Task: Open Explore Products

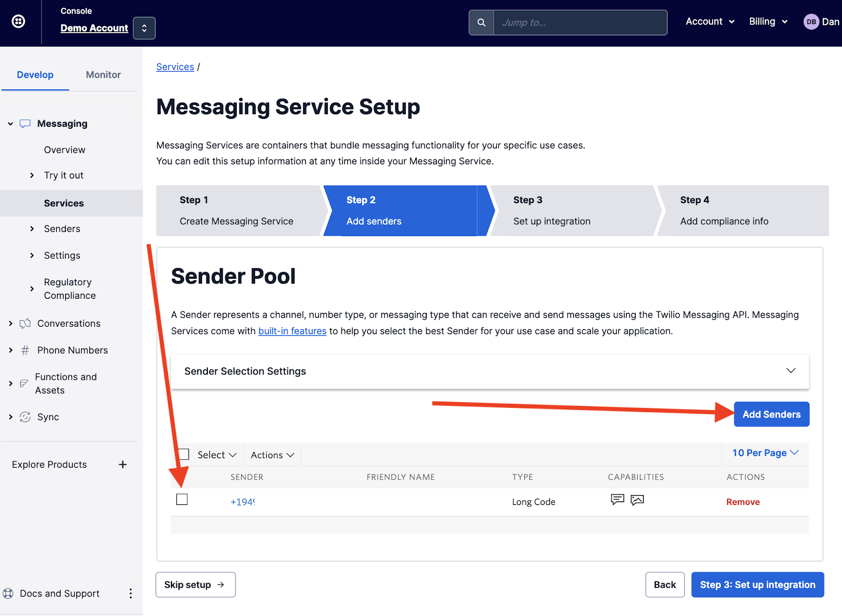Action: tap(49, 464)
